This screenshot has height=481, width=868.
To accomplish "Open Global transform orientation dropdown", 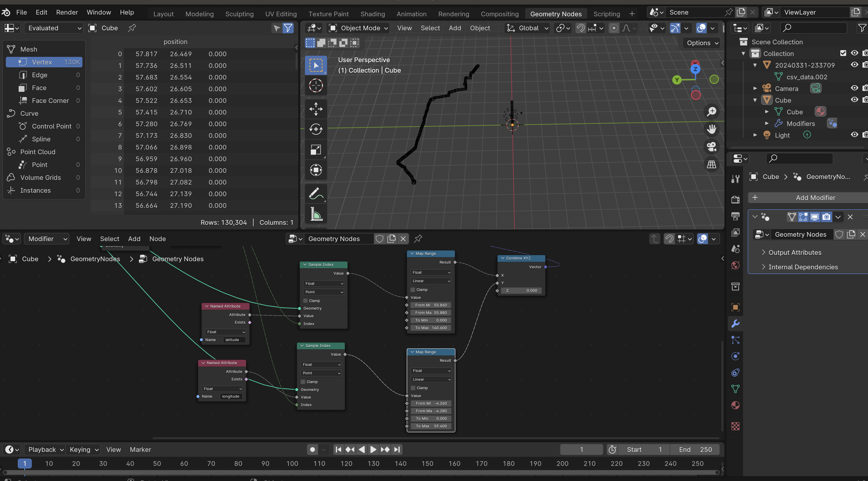I will 528,28.
